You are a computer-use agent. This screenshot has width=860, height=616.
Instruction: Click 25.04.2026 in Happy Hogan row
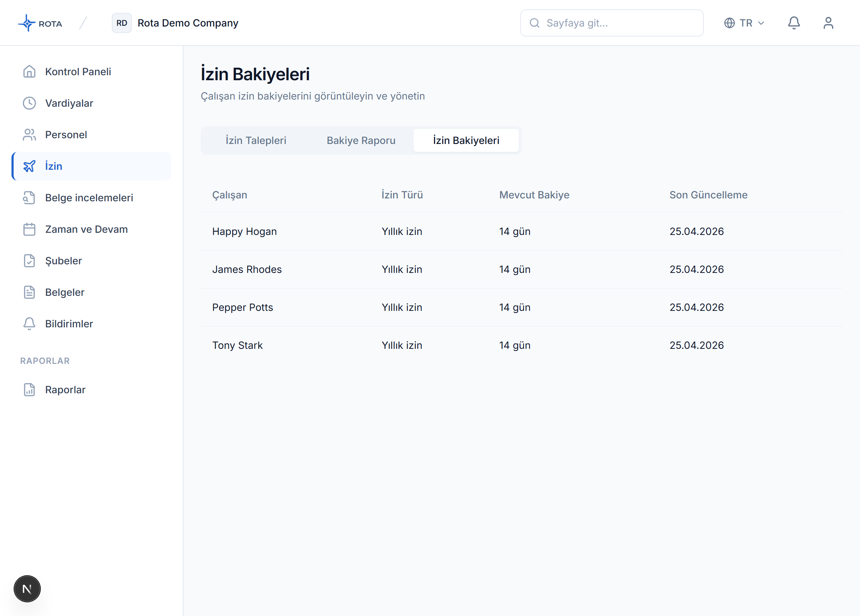697,232
